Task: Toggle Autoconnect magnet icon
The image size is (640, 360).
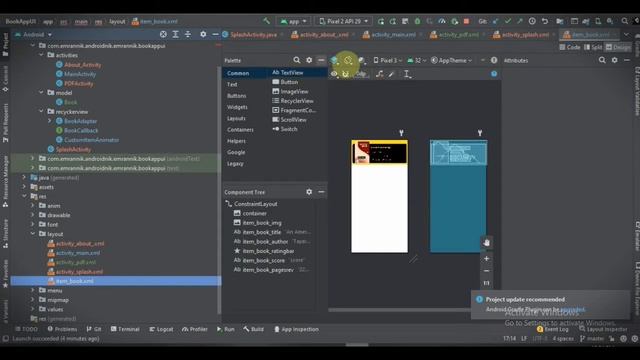Action: point(345,74)
